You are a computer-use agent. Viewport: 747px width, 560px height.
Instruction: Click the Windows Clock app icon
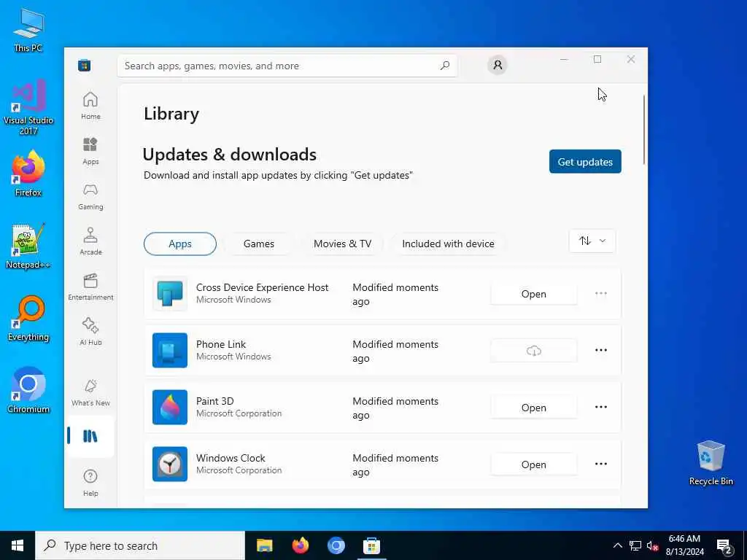click(x=170, y=464)
